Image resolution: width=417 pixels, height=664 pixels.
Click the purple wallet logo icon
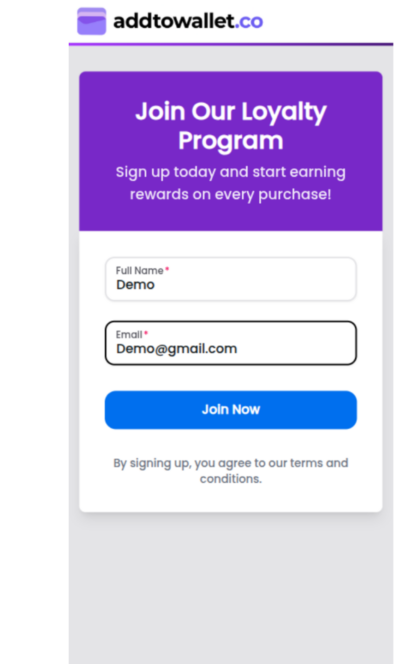point(91,21)
